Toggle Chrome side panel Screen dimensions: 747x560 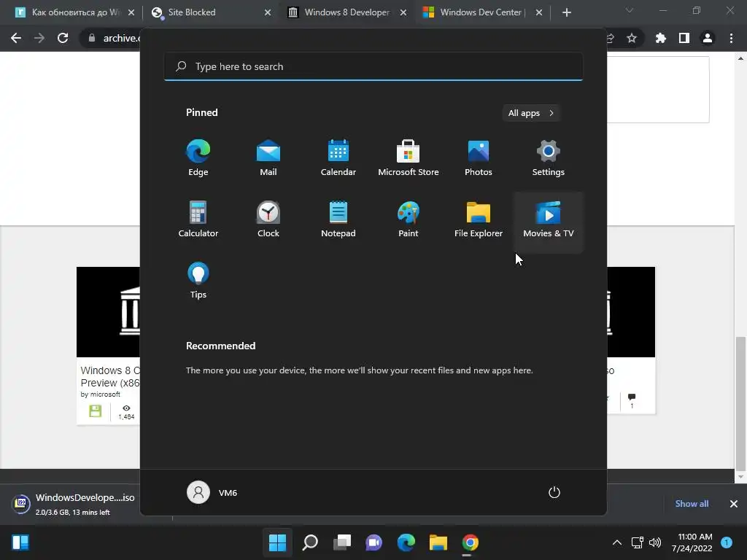684,38
